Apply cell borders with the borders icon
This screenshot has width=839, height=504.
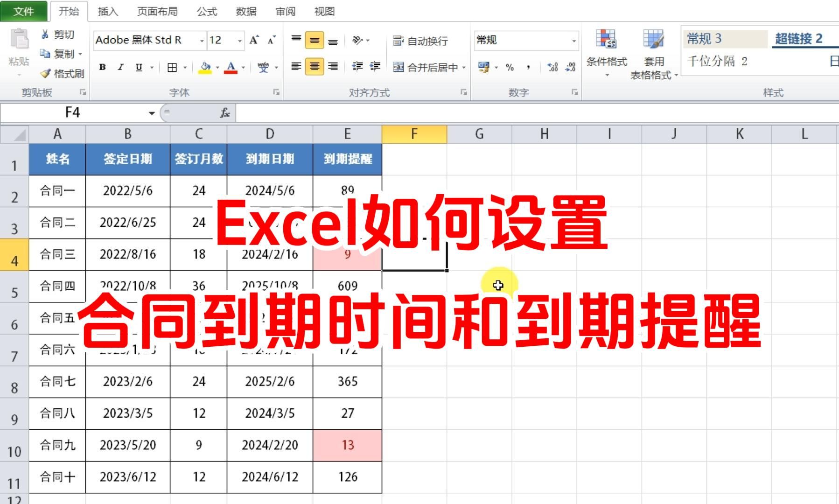[x=172, y=67]
